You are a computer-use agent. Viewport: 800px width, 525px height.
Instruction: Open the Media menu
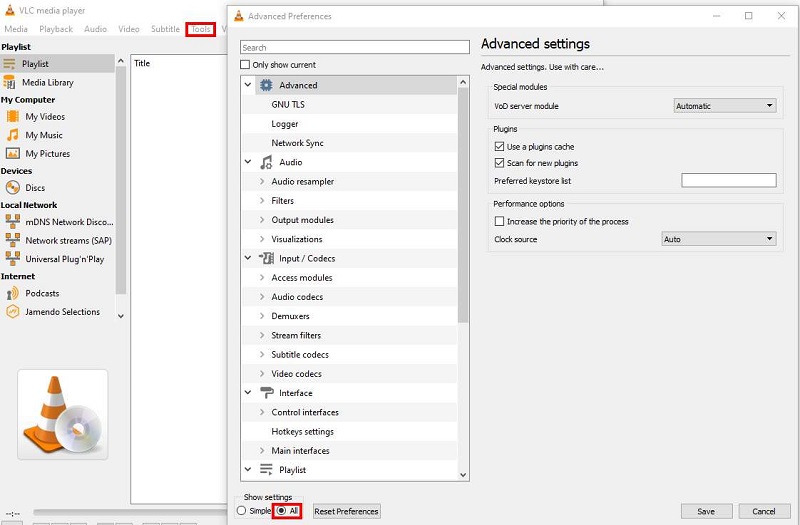click(16, 29)
